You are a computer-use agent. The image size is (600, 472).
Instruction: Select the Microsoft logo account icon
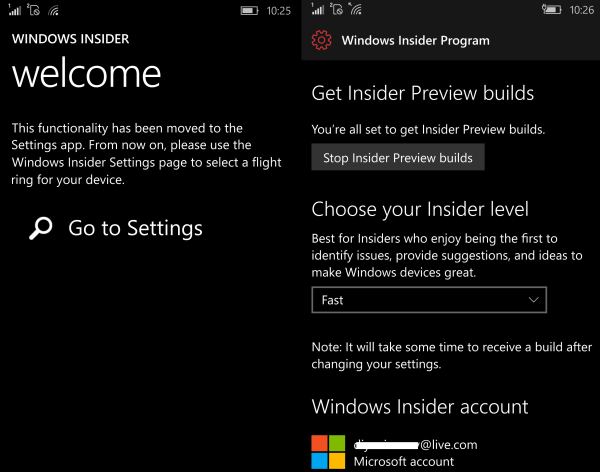[x=328, y=452]
